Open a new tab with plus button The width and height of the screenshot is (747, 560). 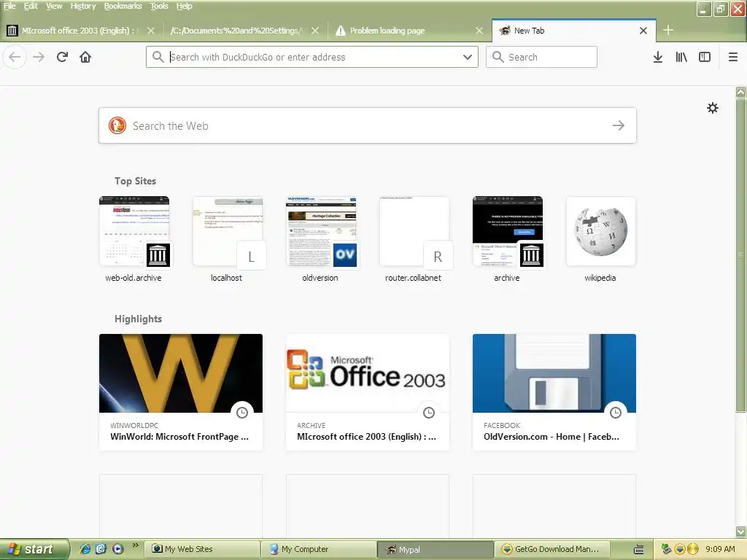tap(668, 31)
